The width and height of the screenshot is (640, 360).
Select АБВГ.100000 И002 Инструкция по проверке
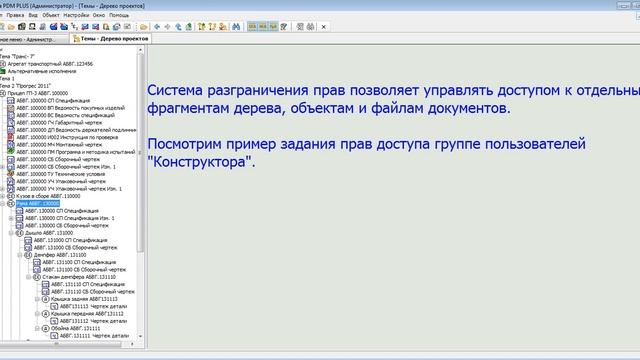[67, 138]
